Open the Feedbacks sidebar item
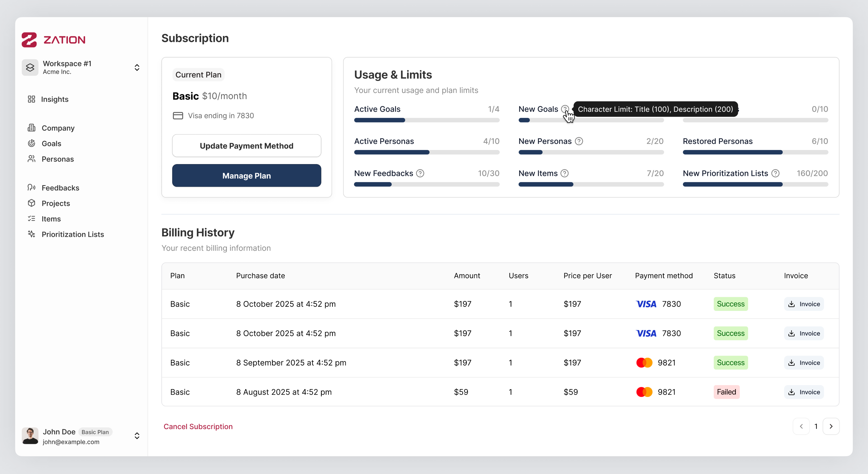The width and height of the screenshot is (868, 474). 60,188
